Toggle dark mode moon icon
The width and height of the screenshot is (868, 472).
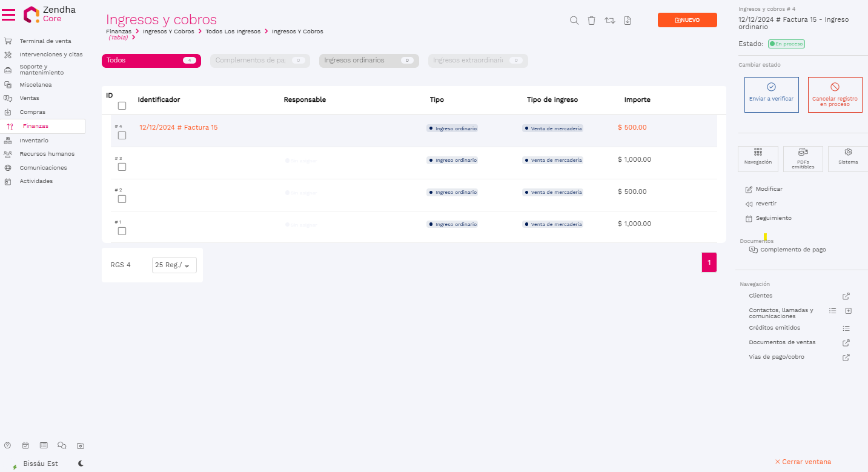(x=81, y=464)
